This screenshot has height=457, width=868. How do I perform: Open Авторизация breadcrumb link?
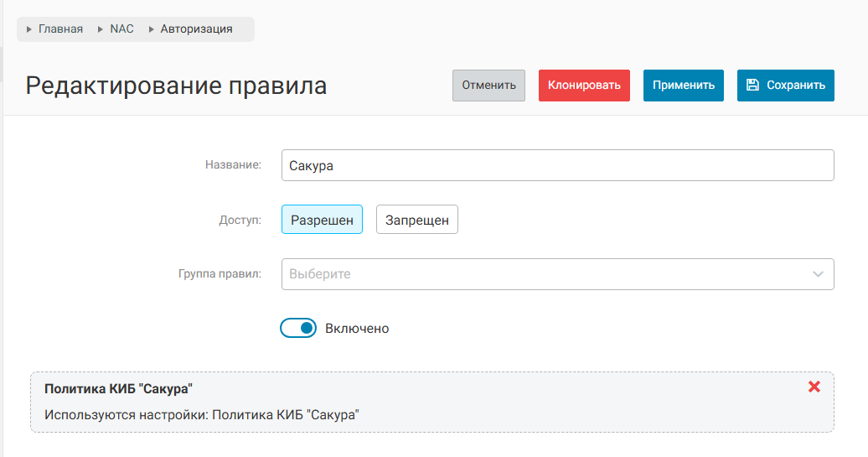click(x=196, y=29)
